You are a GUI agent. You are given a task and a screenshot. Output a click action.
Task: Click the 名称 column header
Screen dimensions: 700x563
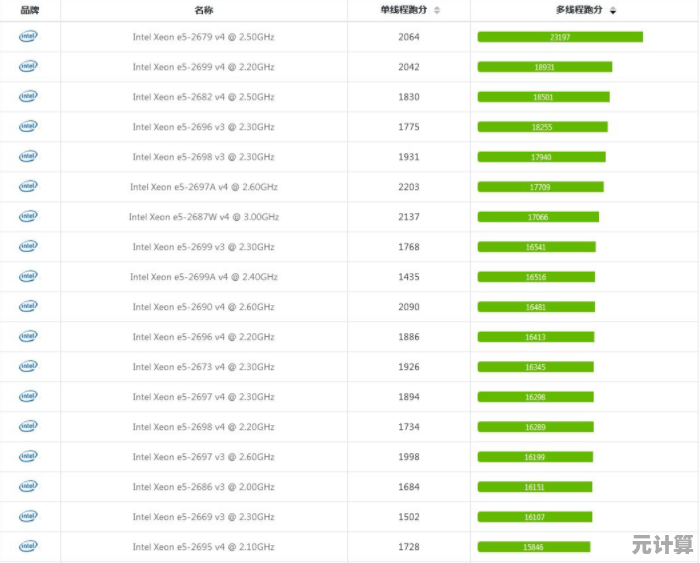pyautogui.click(x=203, y=10)
